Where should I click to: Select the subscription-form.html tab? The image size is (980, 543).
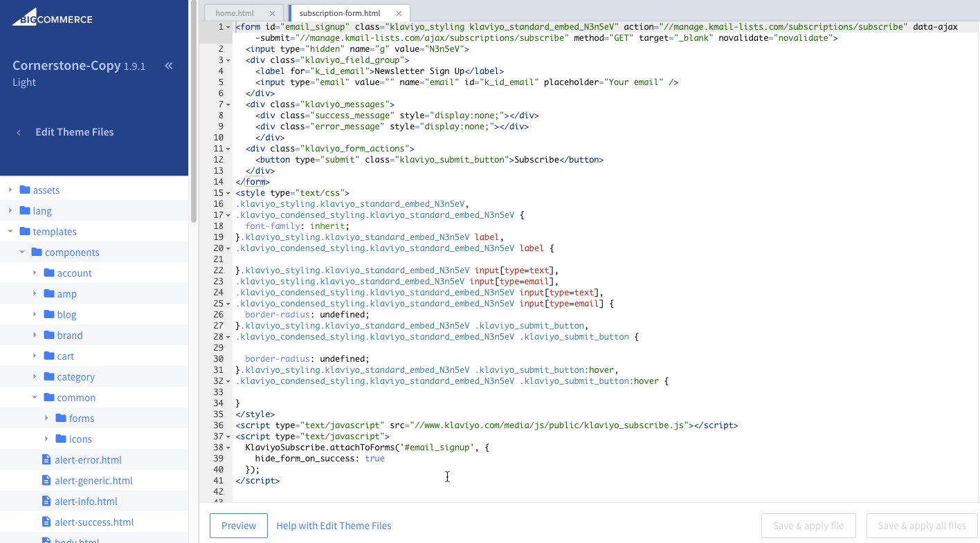(341, 12)
